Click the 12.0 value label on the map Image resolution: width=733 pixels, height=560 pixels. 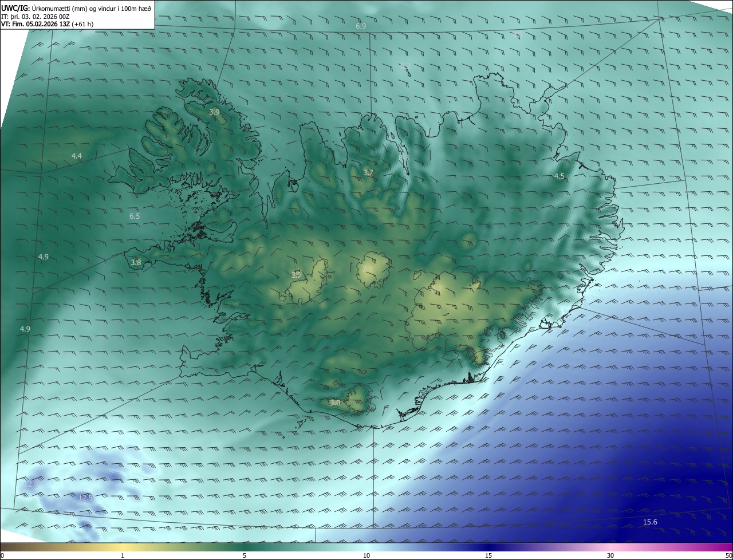point(31,484)
